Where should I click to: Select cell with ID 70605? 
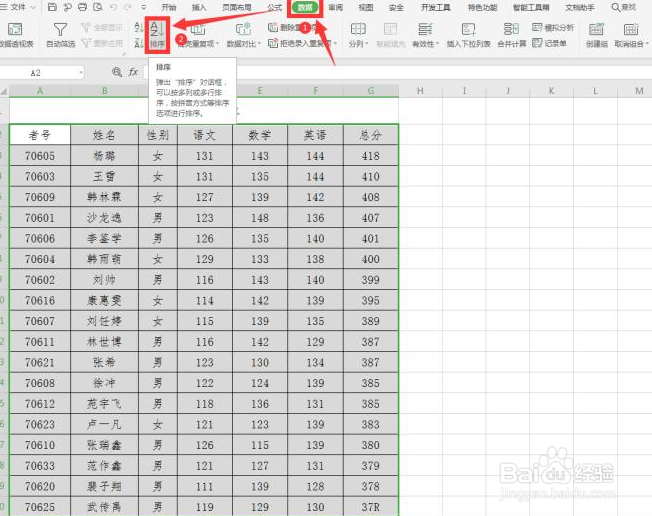[x=40, y=156]
